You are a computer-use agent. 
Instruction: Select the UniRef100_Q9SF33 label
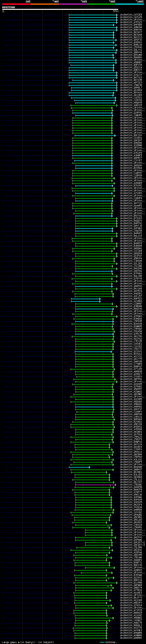point(131,40)
